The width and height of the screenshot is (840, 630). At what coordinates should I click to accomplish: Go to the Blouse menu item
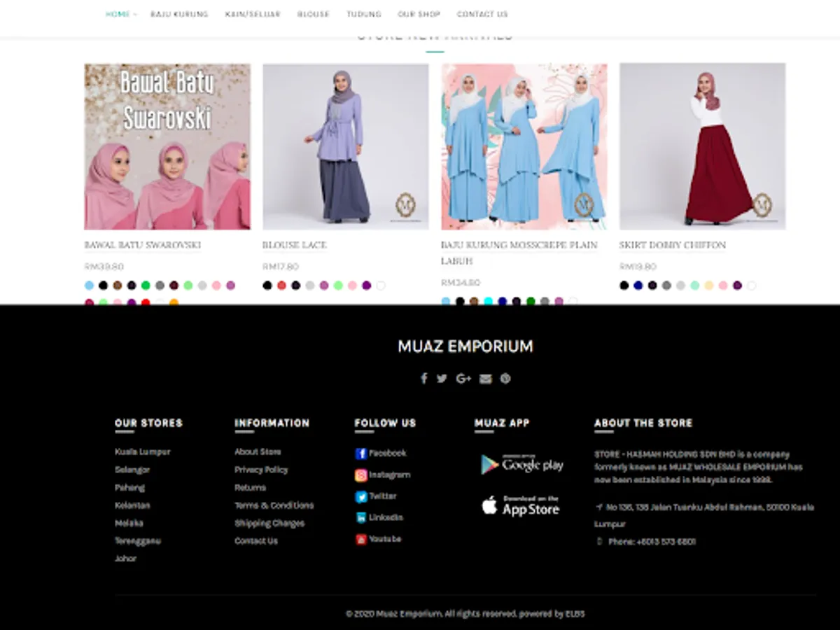pyautogui.click(x=313, y=14)
